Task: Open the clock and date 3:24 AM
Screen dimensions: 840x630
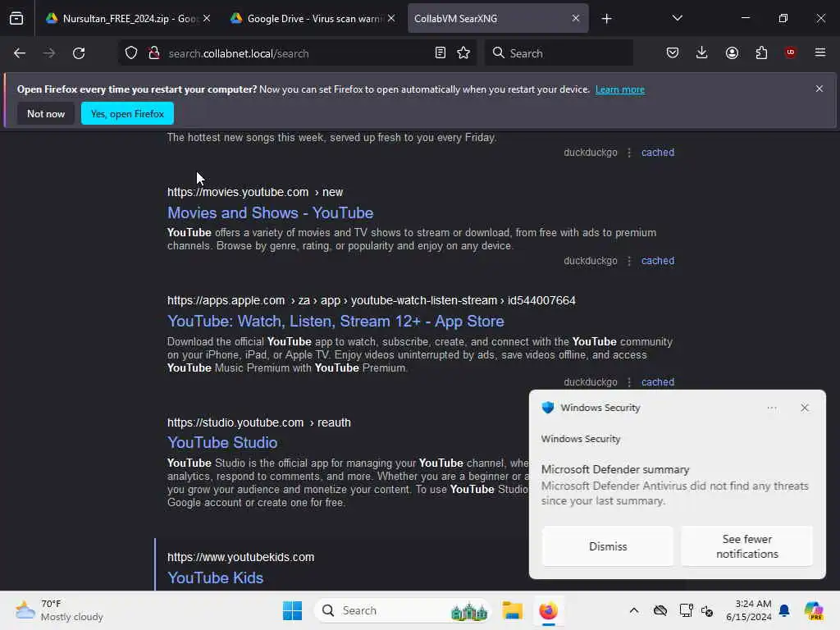Action: [748, 610]
